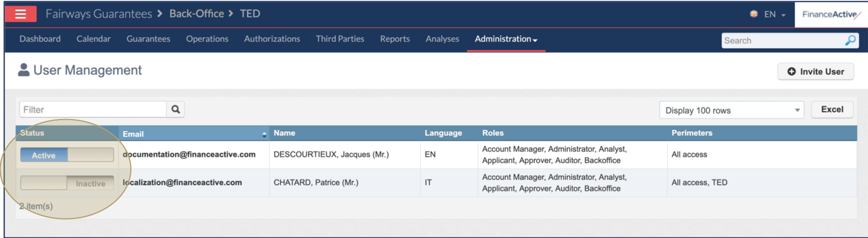Click the filter magnifier button
Image resolution: width=868 pixels, height=238 pixels.
(x=176, y=109)
